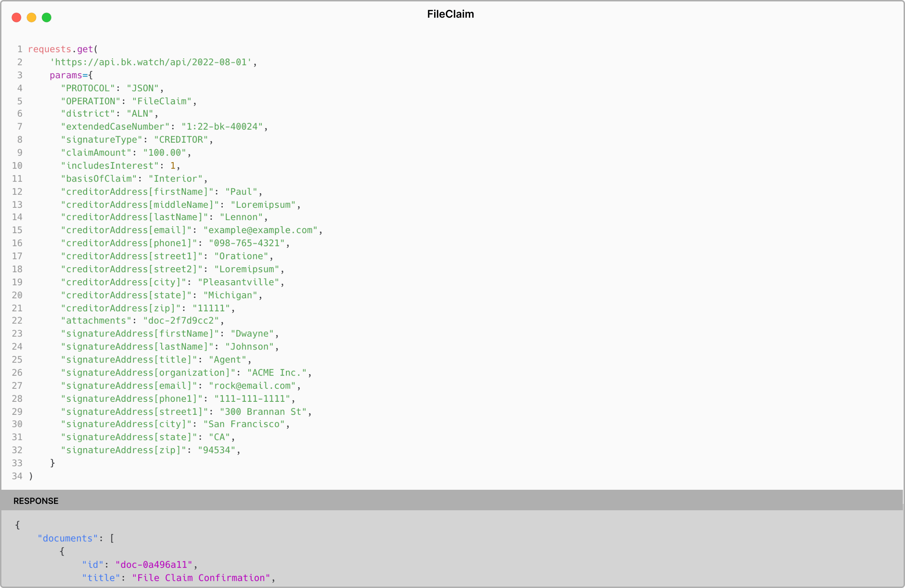Click the "OPERATION" key on line 5
This screenshot has height=588, width=905.
point(90,101)
